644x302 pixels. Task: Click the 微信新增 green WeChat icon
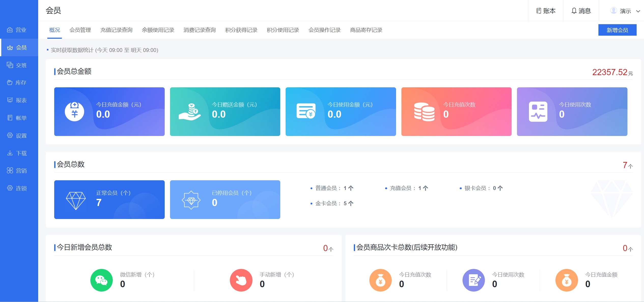pyautogui.click(x=101, y=280)
